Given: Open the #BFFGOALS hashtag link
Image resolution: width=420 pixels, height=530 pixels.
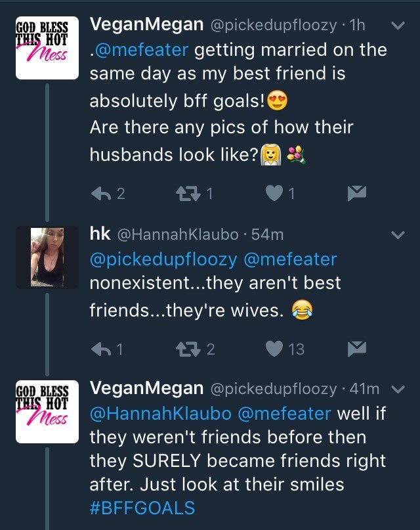Looking at the screenshot, I should pos(142,508).
